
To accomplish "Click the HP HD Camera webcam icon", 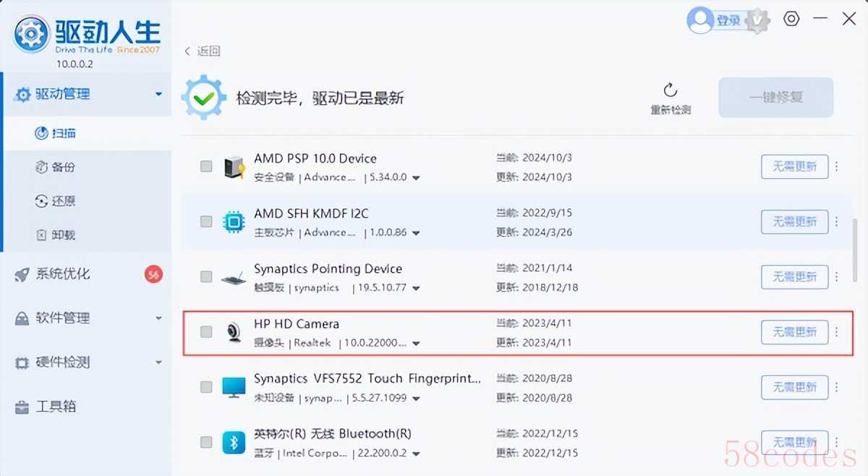I will [x=234, y=332].
